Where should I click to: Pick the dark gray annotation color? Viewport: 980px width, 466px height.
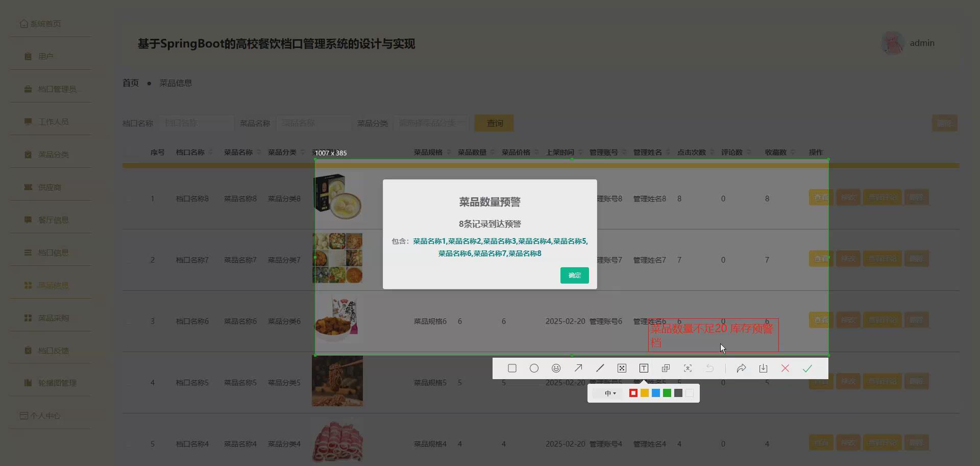tap(678, 393)
